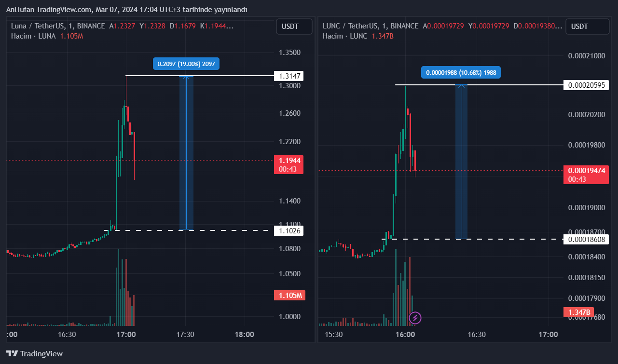Select the blue 10.68% measurement label
Screen dimensions: 618x364
[x=461, y=72]
